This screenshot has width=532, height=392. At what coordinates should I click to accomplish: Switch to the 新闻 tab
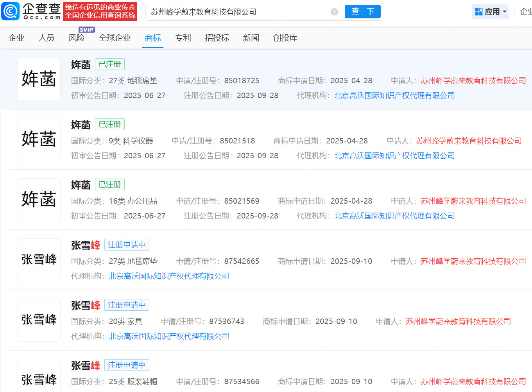(251, 38)
